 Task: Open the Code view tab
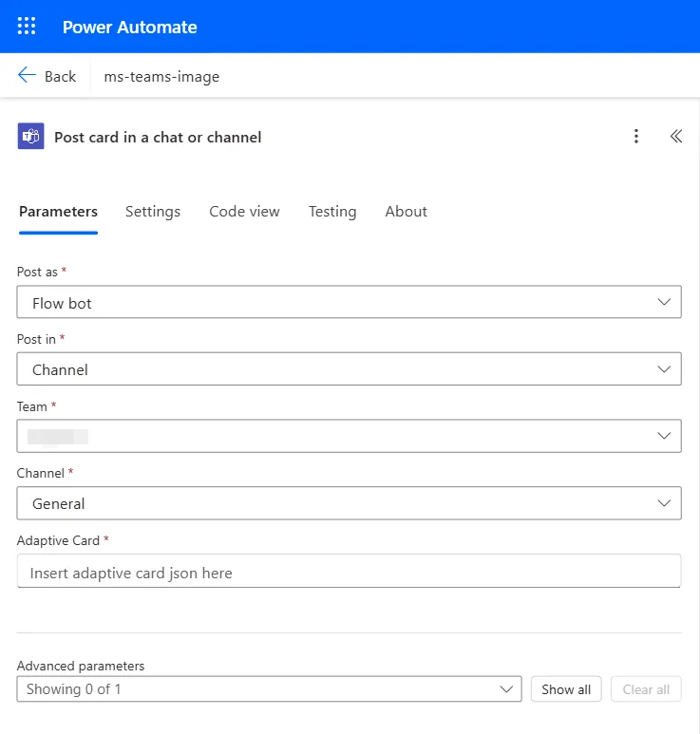tap(244, 212)
